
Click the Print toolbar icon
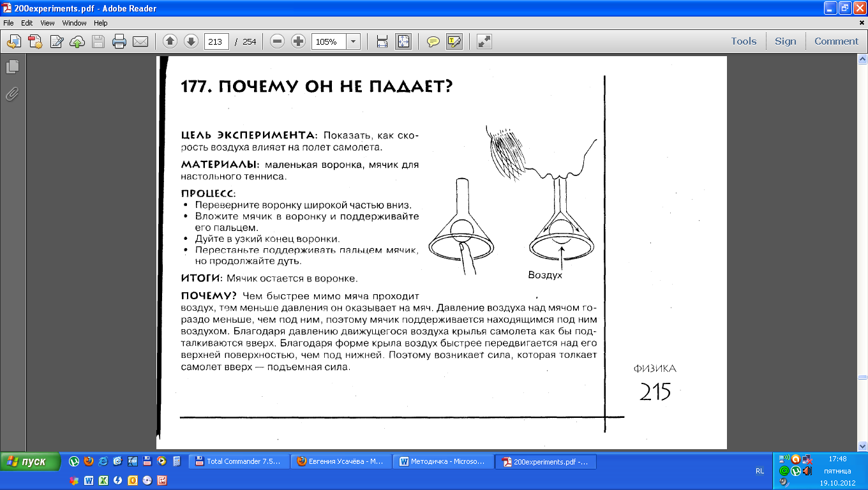tap(119, 41)
